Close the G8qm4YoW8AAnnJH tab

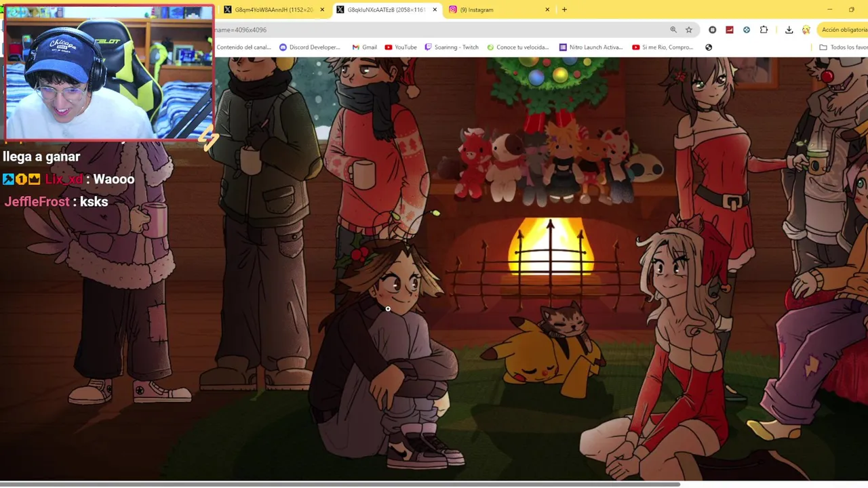322,9
